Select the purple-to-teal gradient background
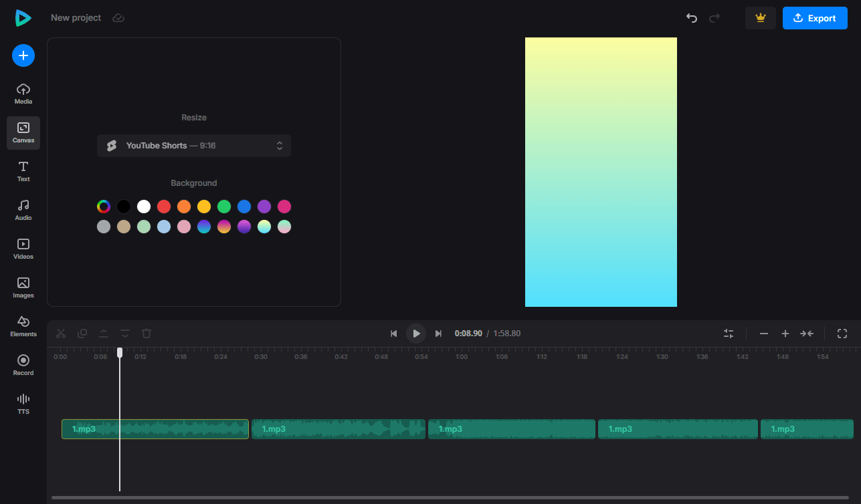Viewport: 861px width, 504px height. tap(204, 227)
